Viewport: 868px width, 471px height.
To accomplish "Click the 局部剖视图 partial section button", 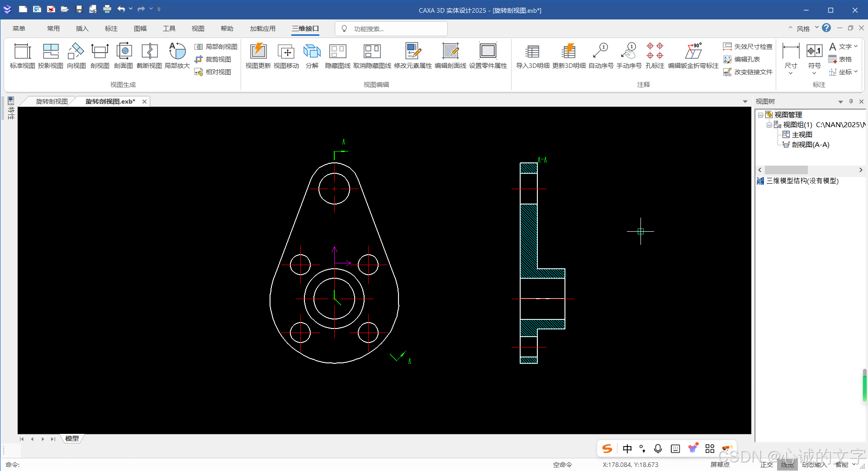I will tap(216, 47).
